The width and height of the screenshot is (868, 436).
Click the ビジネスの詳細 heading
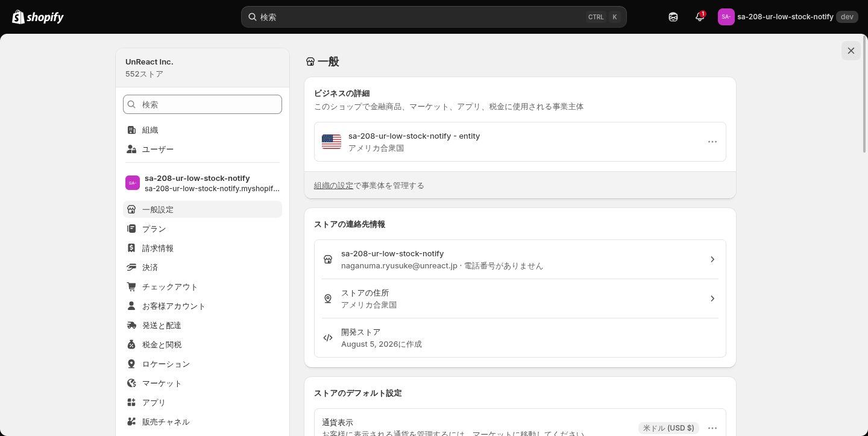coord(342,93)
